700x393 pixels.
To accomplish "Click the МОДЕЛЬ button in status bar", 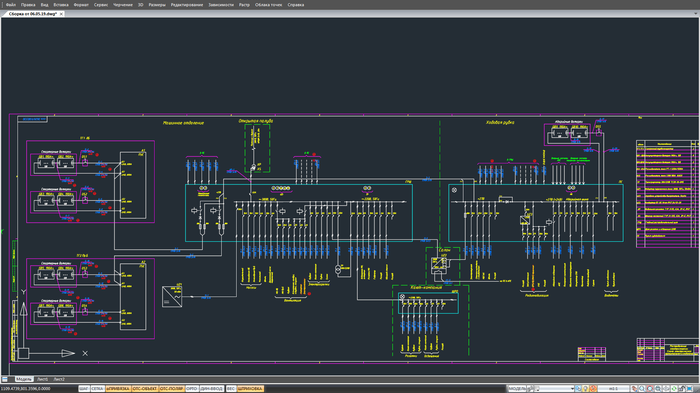I will 517,389.
